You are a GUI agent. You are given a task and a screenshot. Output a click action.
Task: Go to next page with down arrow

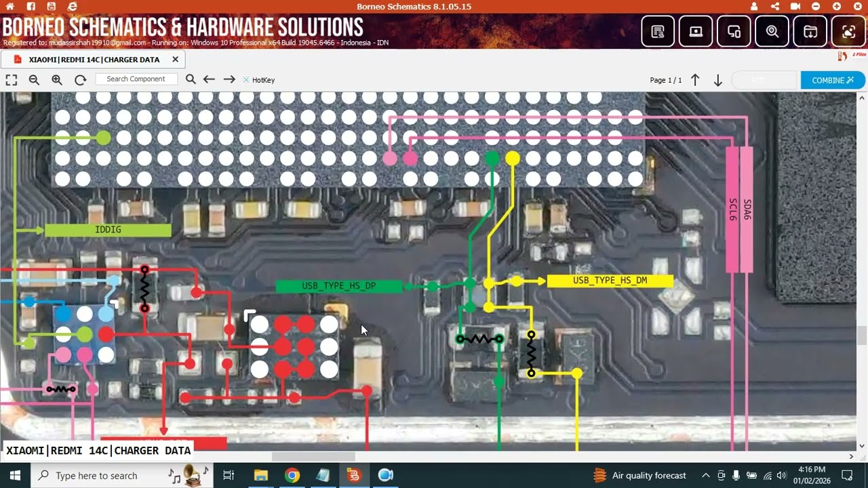coord(718,80)
